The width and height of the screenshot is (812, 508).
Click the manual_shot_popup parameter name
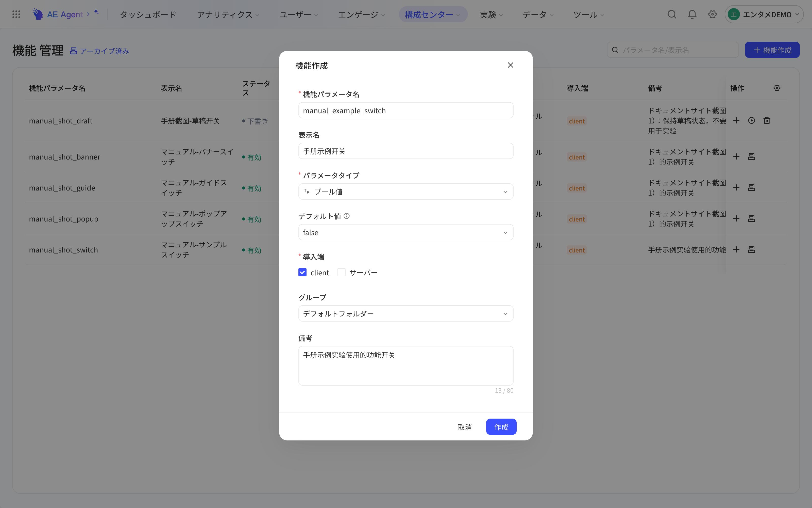(64, 219)
